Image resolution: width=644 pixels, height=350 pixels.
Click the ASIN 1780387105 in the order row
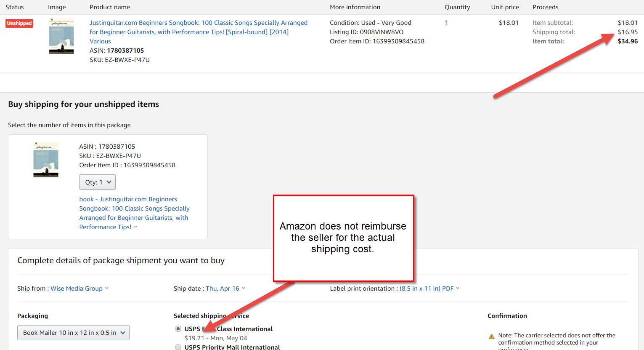125,51
